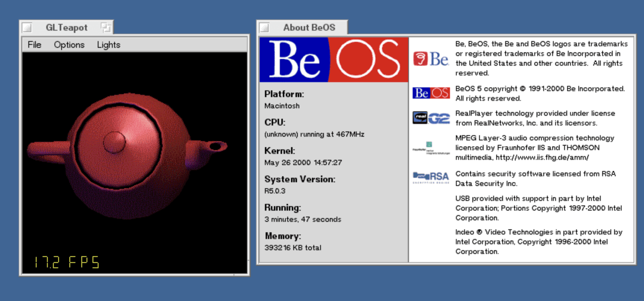Close the About BeOS window
644x301 pixels.
point(265,28)
